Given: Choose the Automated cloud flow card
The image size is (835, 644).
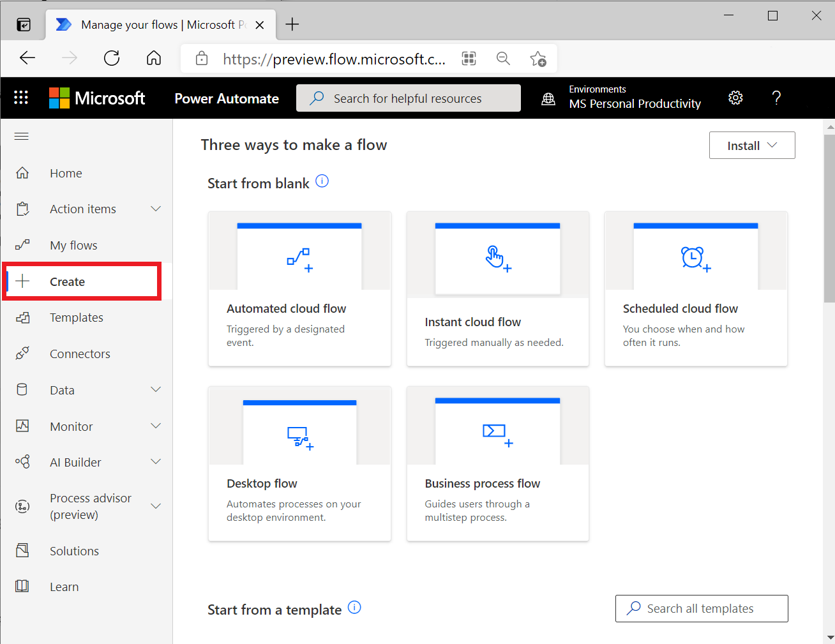Looking at the screenshot, I should click(299, 288).
